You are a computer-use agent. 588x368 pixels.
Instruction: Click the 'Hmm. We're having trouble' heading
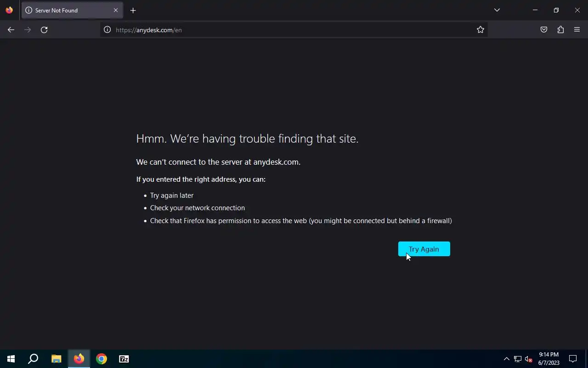(x=247, y=138)
